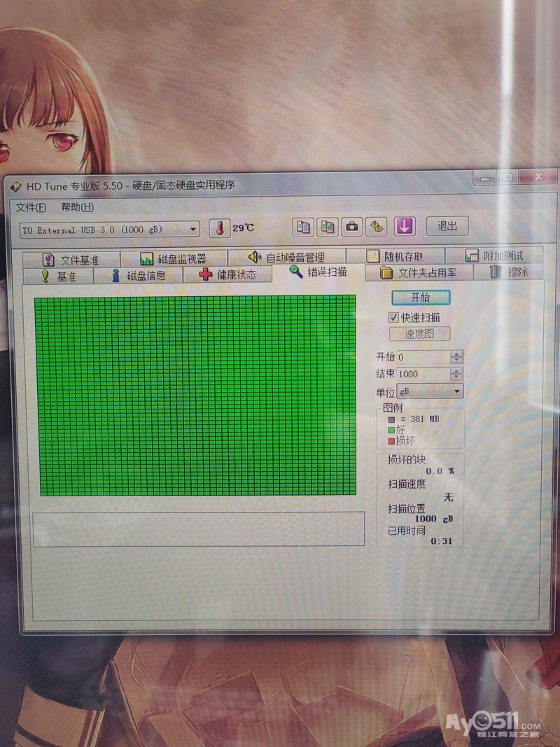This screenshot has height=747, width=560.
Task: Open the options settings icon in toolbar
Action: pyautogui.click(x=377, y=227)
